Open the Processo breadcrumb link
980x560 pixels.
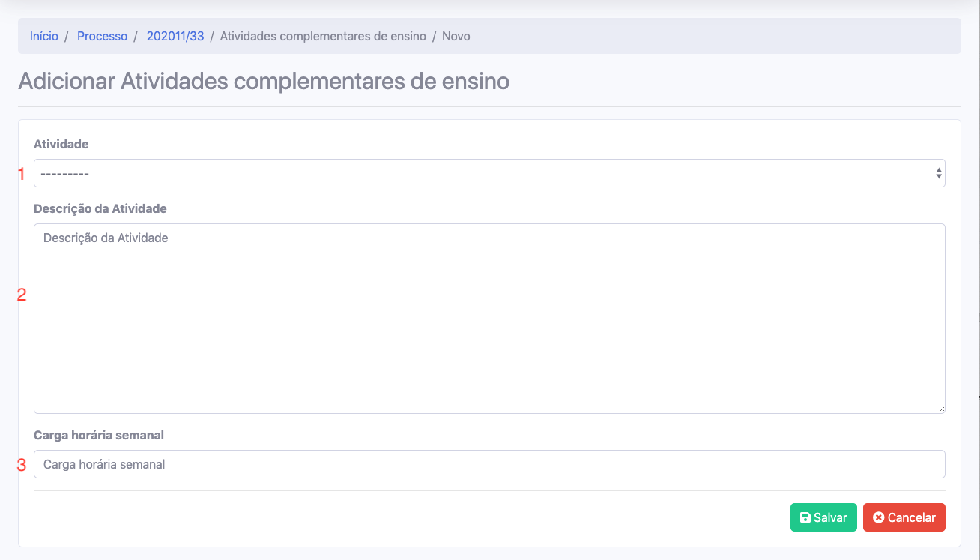(102, 36)
